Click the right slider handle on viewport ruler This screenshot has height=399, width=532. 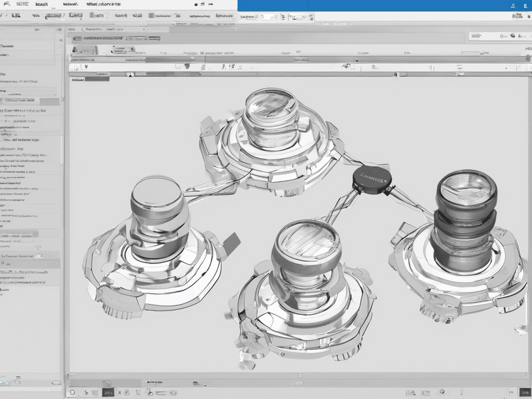point(396,74)
